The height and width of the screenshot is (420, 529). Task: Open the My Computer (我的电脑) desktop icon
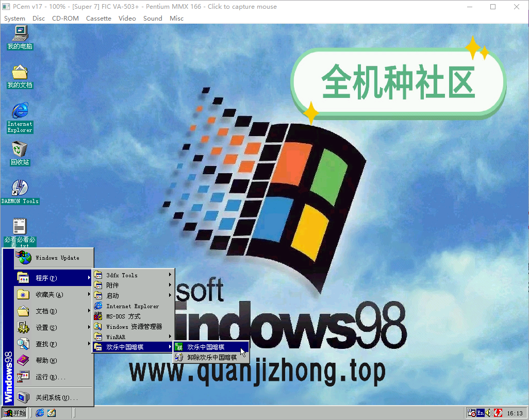(x=20, y=37)
